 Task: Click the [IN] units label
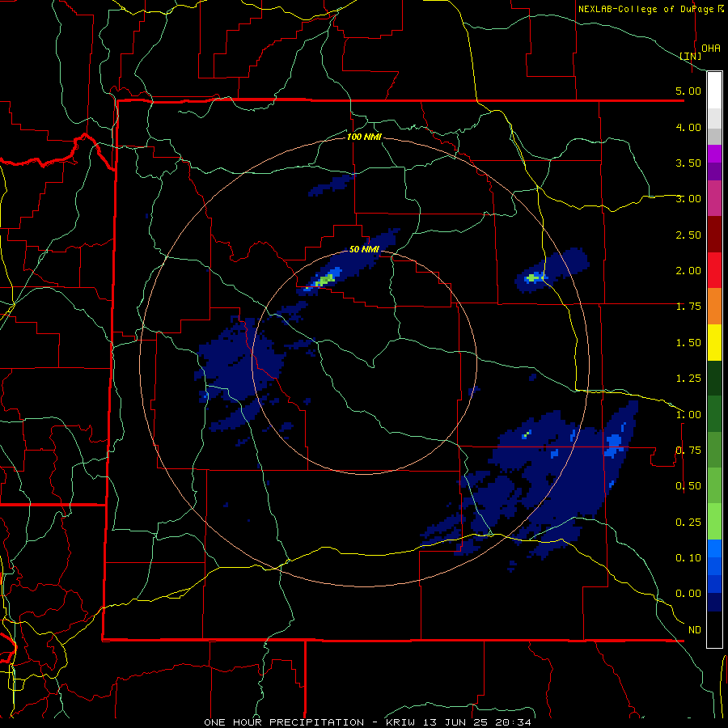click(x=691, y=56)
